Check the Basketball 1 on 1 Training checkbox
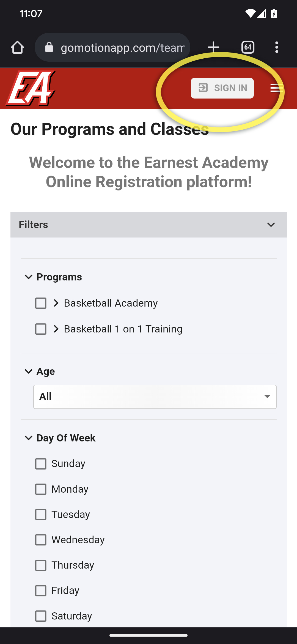The height and width of the screenshot is (644, 297). pyautogui.click(x=41, y=329)
